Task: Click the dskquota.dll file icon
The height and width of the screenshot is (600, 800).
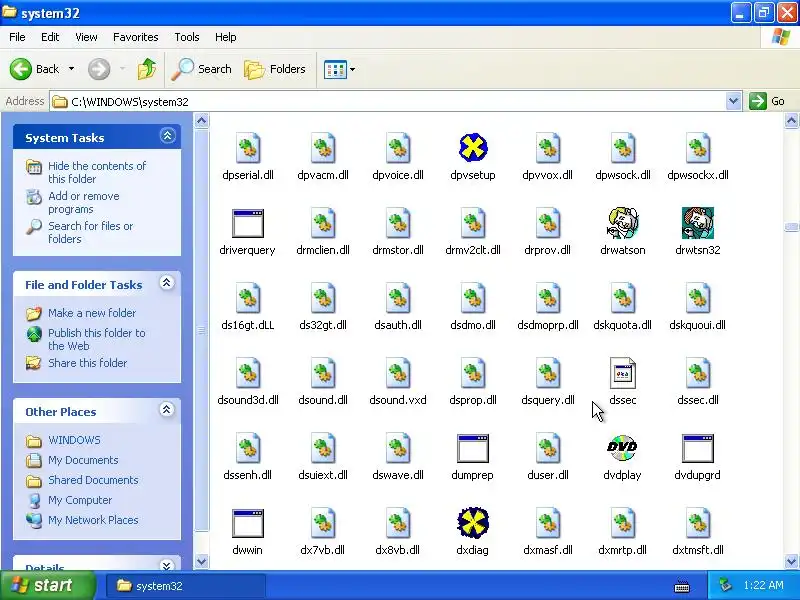Action: tap(622, 298)
